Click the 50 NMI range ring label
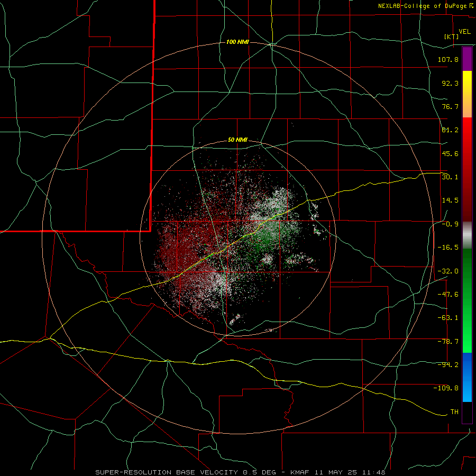Viewport: 476px width, 476px height. click(237, 140)
